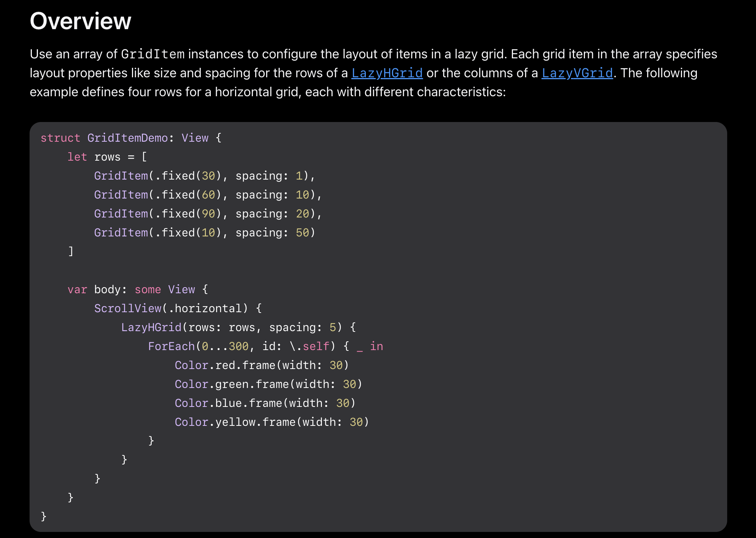Click the ForEach(0...300) code line

point(265,346)
